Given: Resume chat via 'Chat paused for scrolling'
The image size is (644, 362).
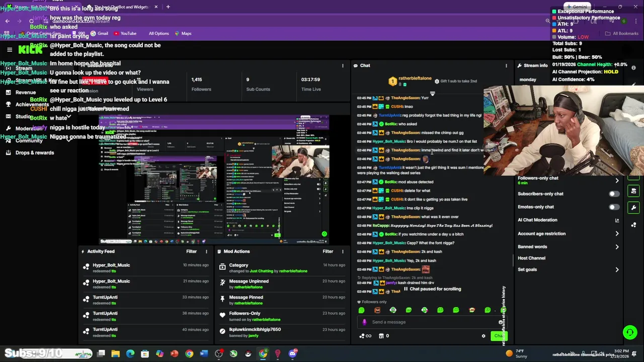Looking at the screenshot, I should (x=433, y=289).
